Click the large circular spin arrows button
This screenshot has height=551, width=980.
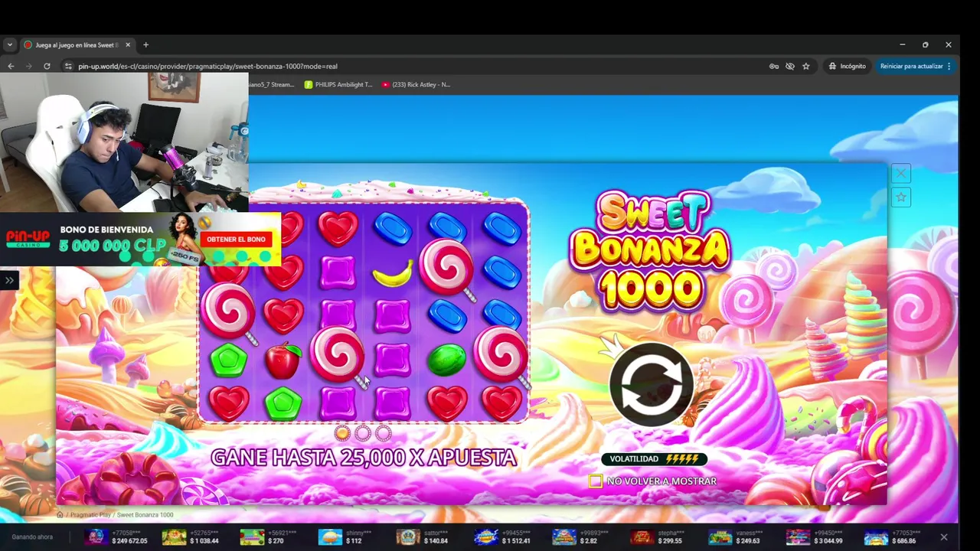(x=652, y=384)
